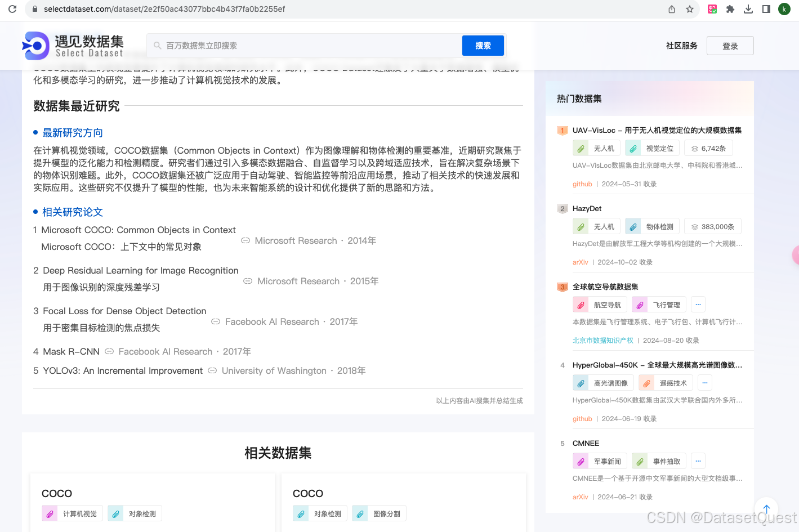This screenshot has width=799, height=532.
Task: Open the Mask R-CNN paper title
Action: pos(71,352)
